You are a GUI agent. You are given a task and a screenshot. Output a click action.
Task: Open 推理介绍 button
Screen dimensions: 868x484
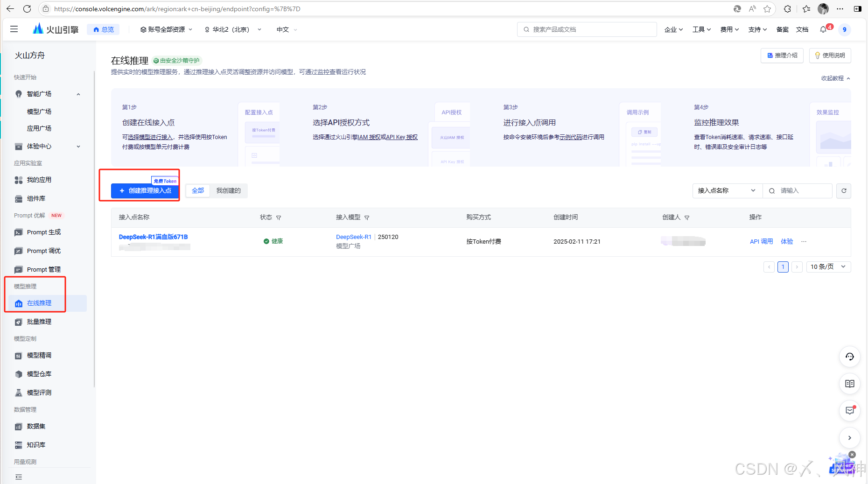pyautogui.click(x=782, y=56)
